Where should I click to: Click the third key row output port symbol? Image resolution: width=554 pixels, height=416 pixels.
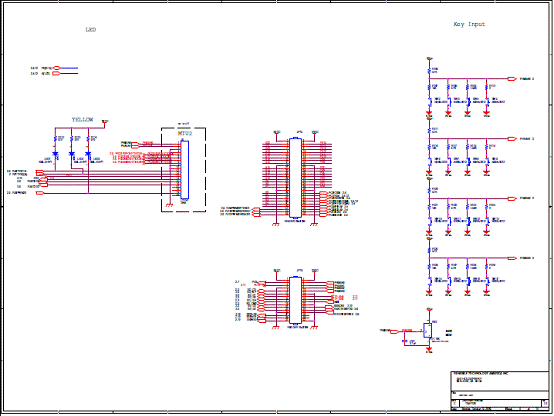[512, 199]
